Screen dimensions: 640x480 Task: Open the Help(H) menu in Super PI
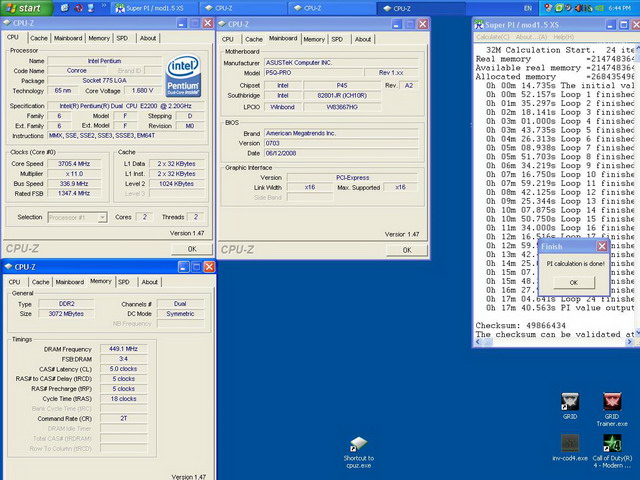(x=562, y=37)
